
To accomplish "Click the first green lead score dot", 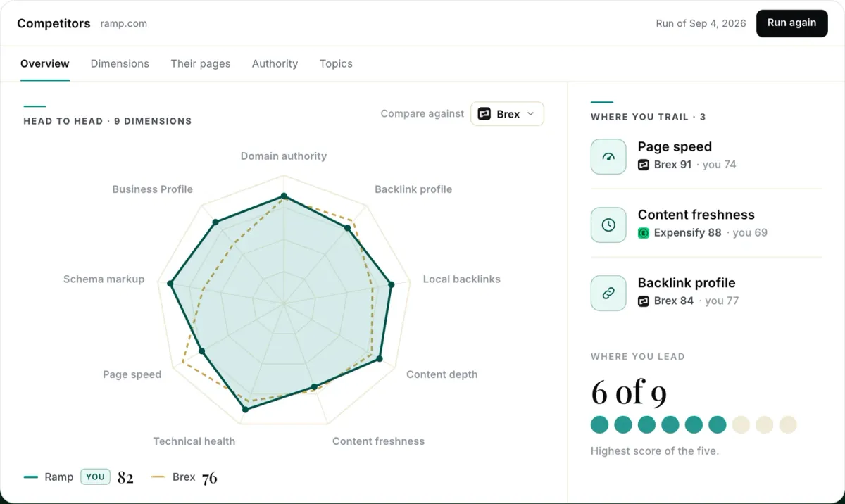I will (x=600, y=424).
